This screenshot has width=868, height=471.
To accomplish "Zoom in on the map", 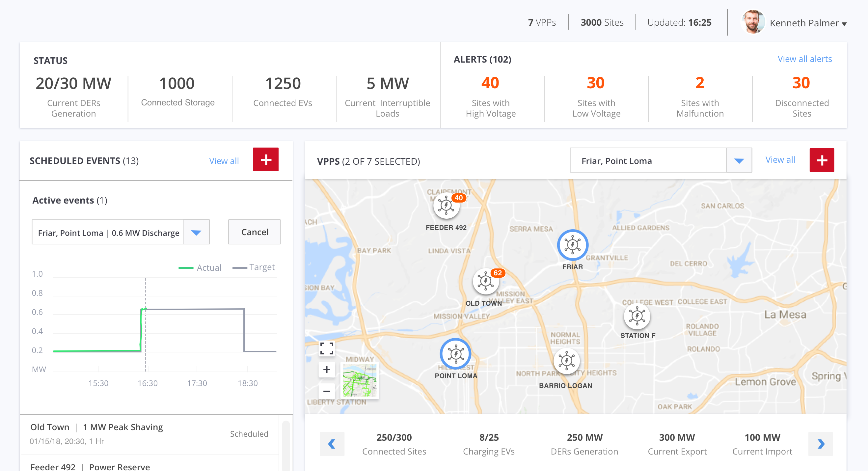I will pyautogui.click(x=327, y=370).
